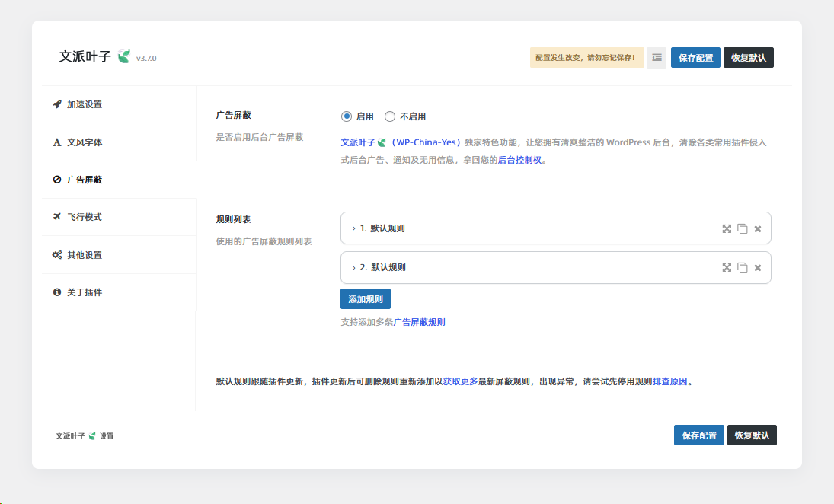Remove rule 2 with the X icon
Screen dimensions: 834x504
pos(758,268)
